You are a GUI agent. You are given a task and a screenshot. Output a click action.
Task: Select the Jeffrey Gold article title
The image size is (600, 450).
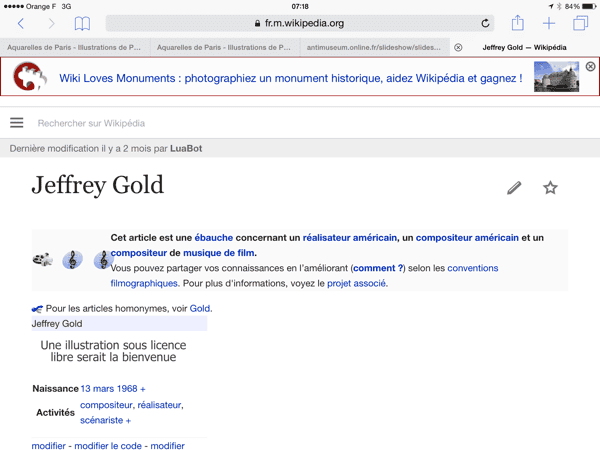pos(98,186)
